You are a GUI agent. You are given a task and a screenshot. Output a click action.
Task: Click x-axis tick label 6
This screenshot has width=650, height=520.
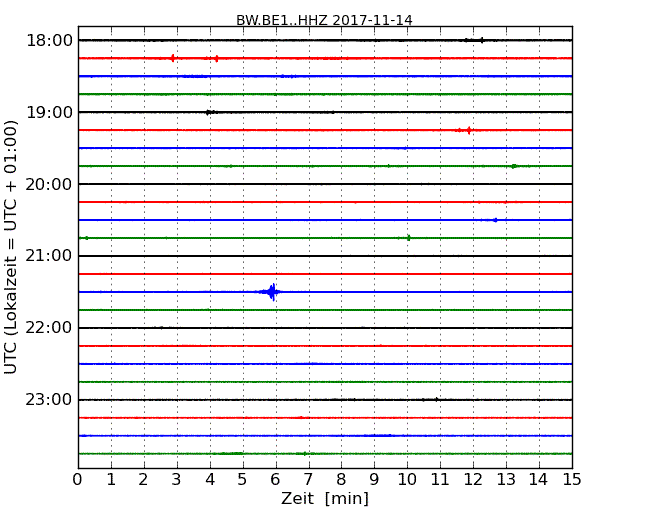[275, 480]
